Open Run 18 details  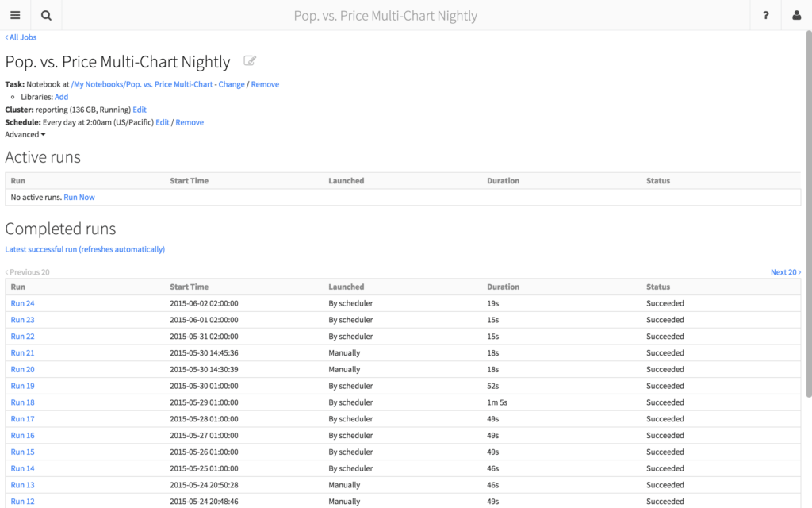[22, 402]
